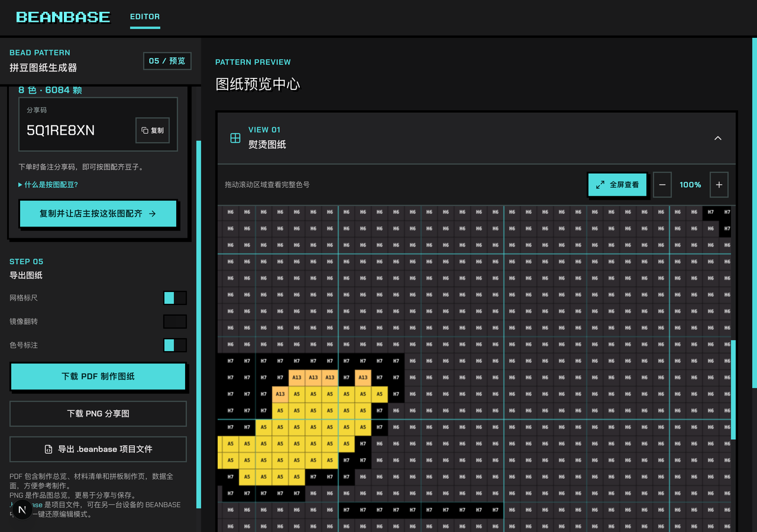757x532 pixels.
Task: Open fullscreen view with 全屏查看
Action: (x=617, y=184)
